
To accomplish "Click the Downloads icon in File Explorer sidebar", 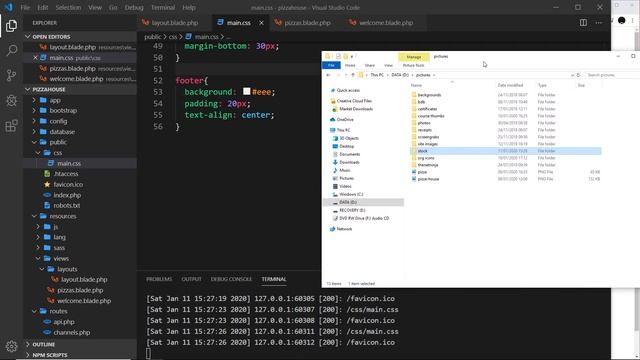I will (335, 162).
